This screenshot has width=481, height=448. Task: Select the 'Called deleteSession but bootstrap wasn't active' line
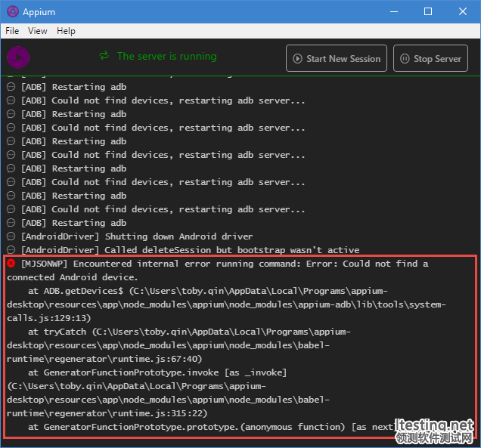click(x=190, y=250)
